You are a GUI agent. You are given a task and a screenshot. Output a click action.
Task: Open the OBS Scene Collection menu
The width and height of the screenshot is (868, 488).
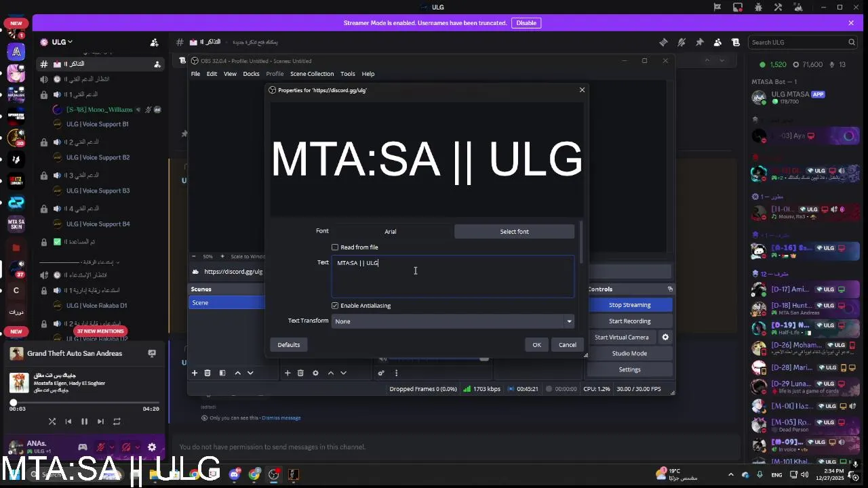[312, 74]
